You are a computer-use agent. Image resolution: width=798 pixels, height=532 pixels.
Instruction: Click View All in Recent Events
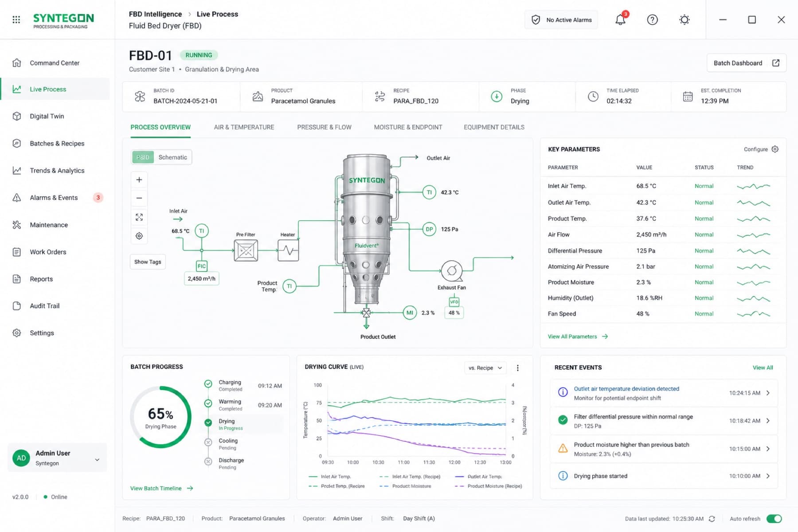click(763, 368)
